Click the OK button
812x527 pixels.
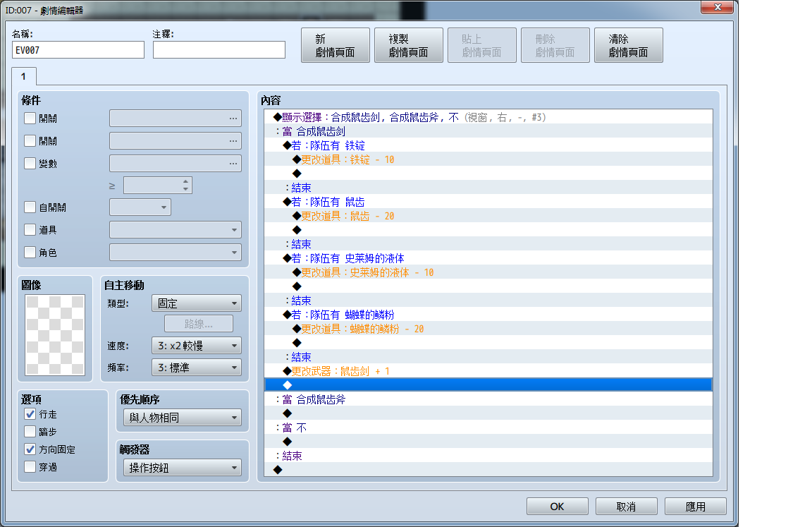pyautogui.click(x=558, y=507)
